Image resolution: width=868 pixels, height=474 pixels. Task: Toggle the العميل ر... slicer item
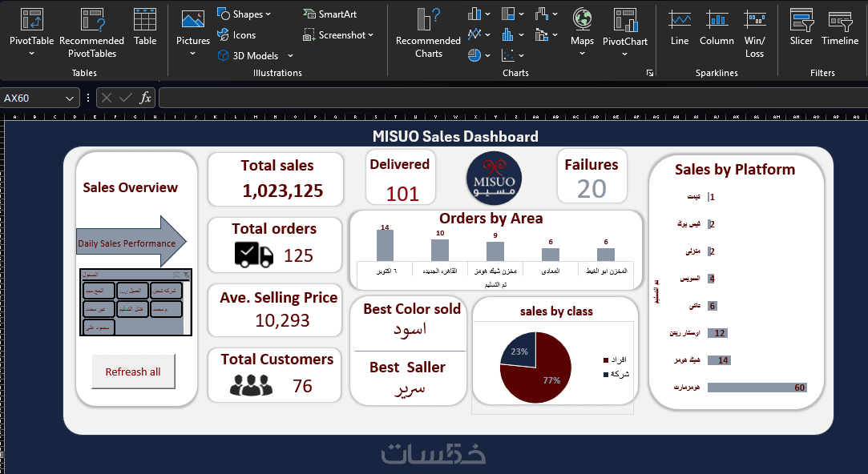coord(132,291)
